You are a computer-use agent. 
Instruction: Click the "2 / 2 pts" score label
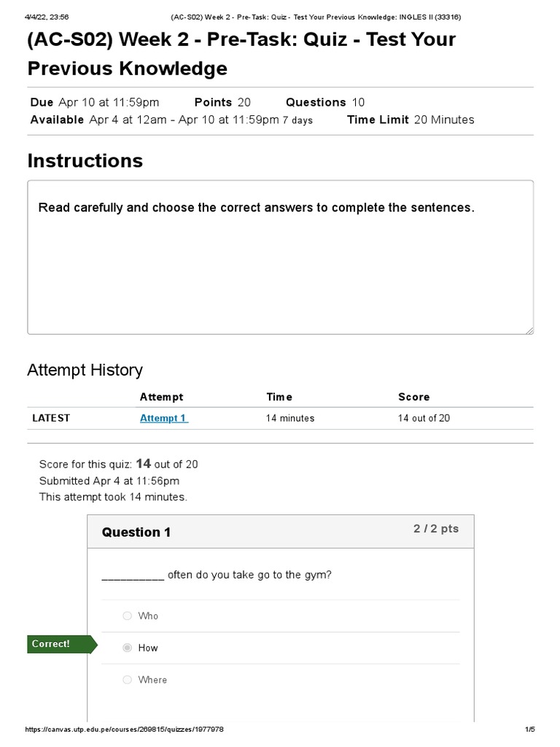[436, 529]
